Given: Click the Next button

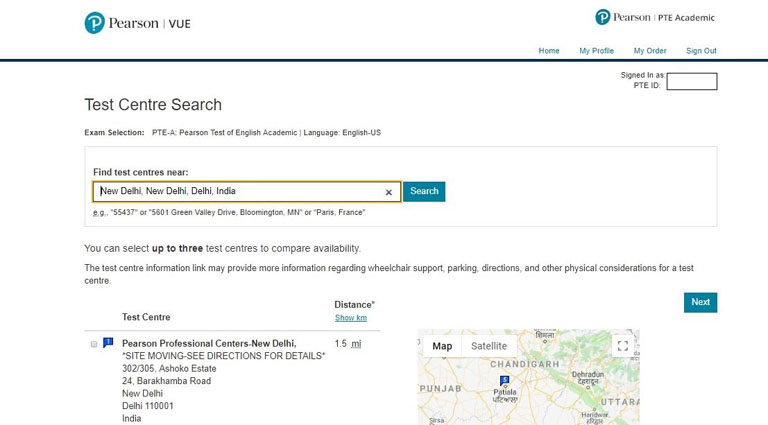Looking at the screenshot, I should pos(700,303).
